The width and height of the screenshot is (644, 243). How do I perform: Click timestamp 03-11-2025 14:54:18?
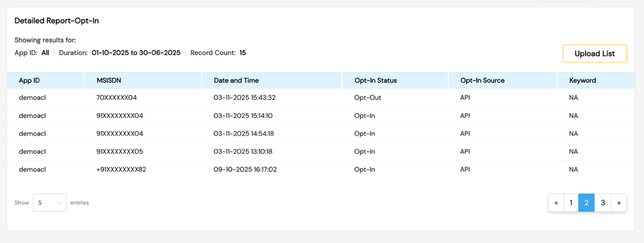click(x=244, y=134)
